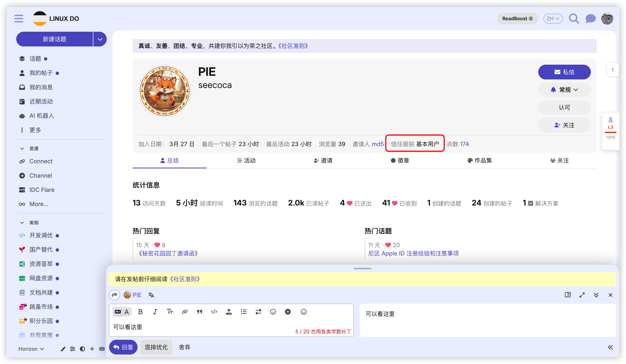Toggle rich text editor mode
626x364 pixels.
pyautogui.click(x=127, y=312)
